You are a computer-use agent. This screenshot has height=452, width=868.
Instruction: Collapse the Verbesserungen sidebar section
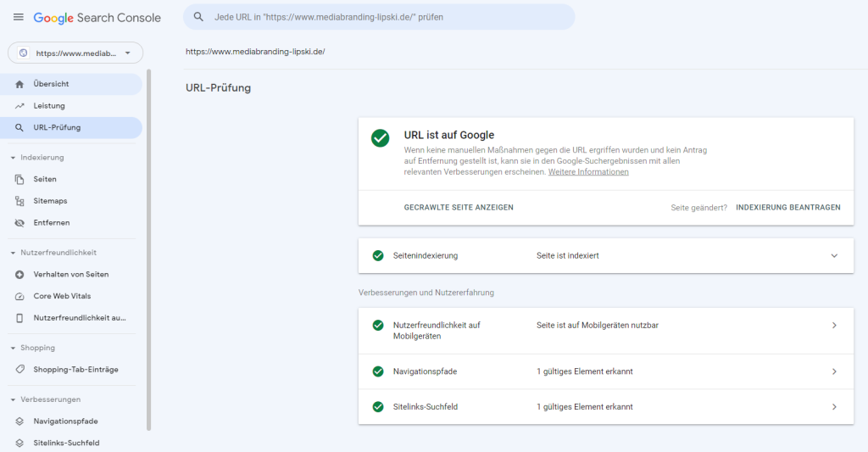[x=13, y=399]
